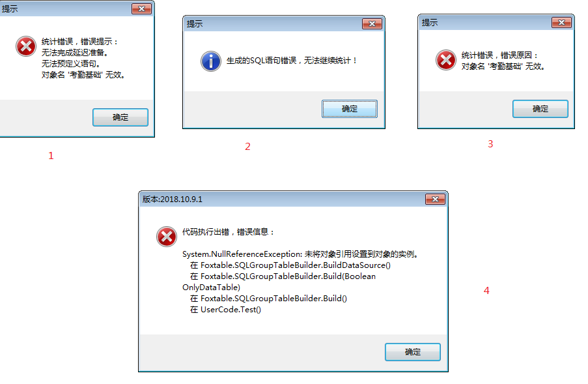Click the red label number 4
Image resolution: width=588 pixels, height=384 pixels.
[486, 291]
